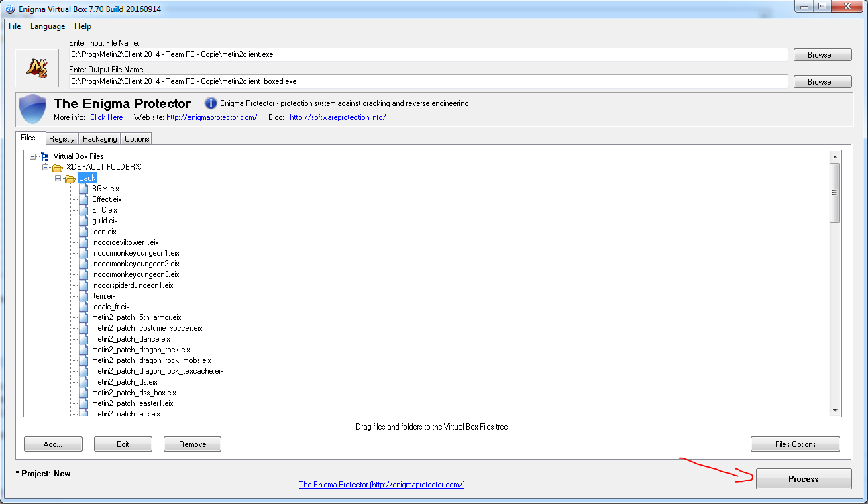Open the Language menu
Image resolution: width=868 pixels, height=504 pixels.
point(48,26)
